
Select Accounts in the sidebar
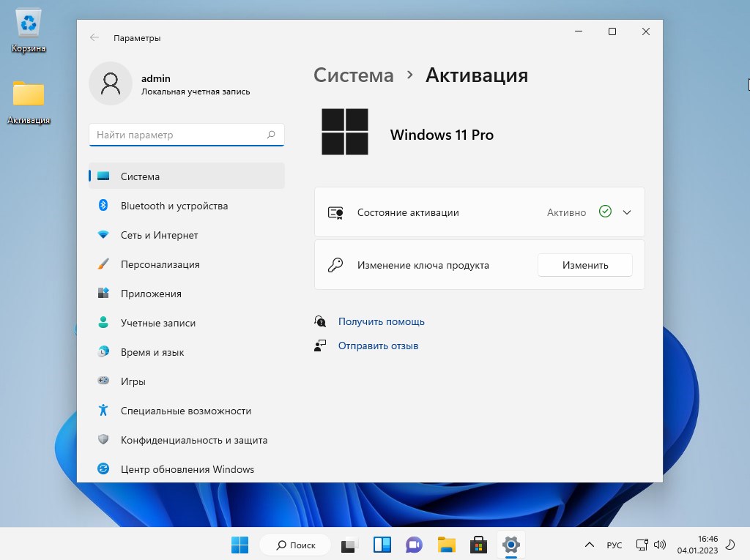tap(157, 323)
